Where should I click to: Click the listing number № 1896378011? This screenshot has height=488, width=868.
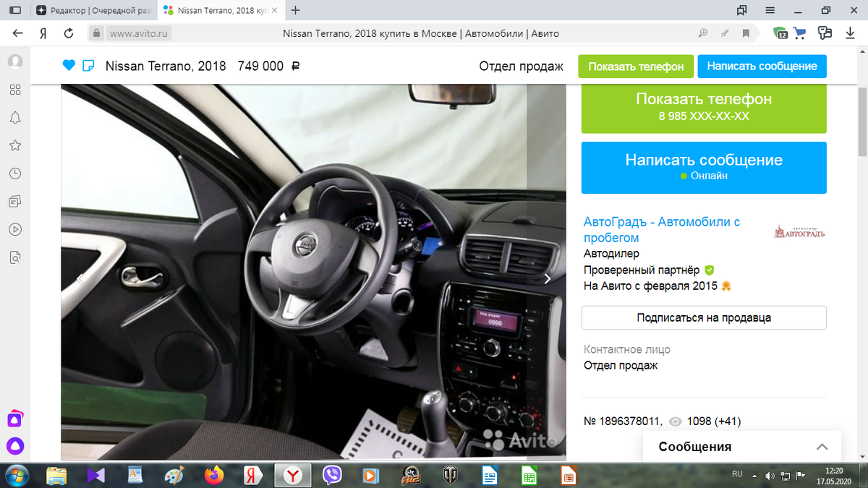point(622,421)
